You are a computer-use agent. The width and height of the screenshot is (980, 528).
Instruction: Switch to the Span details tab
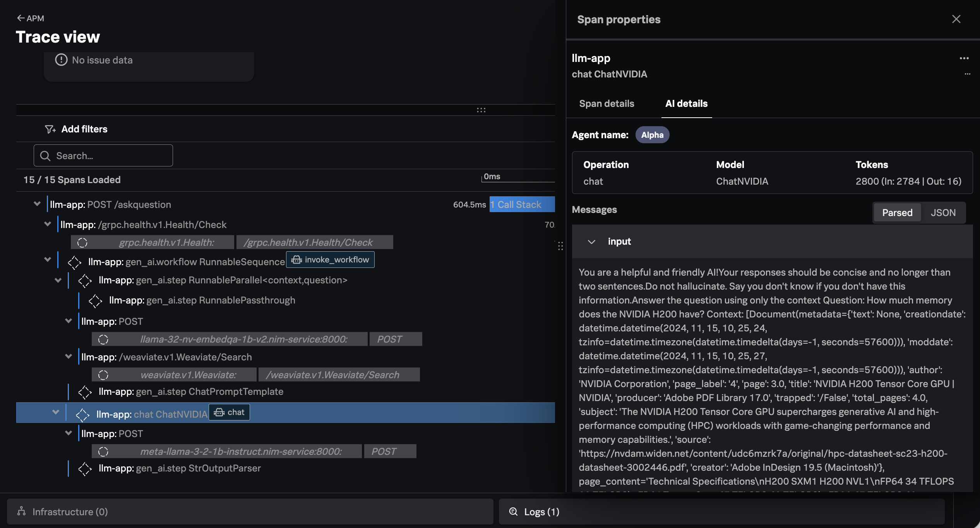pos(607,103)
